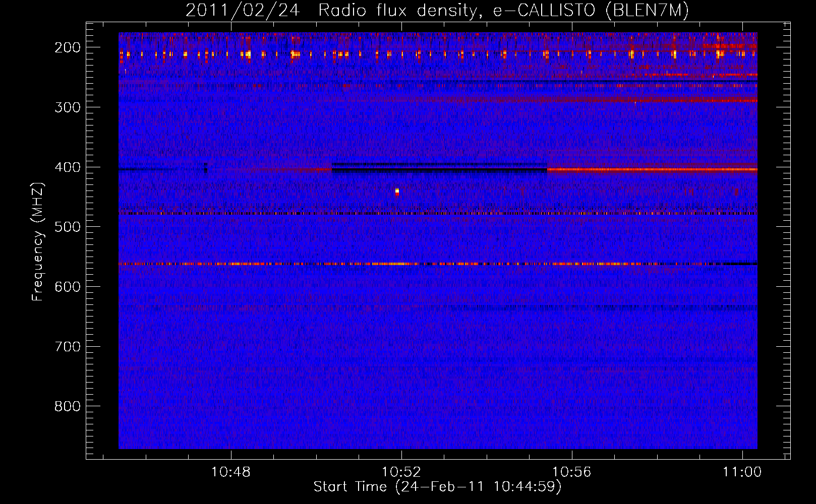The height and width of the screenshot is (504, 816).
Task: Click the bright yellow burst spot near 440 MHz
Action: 397,192
